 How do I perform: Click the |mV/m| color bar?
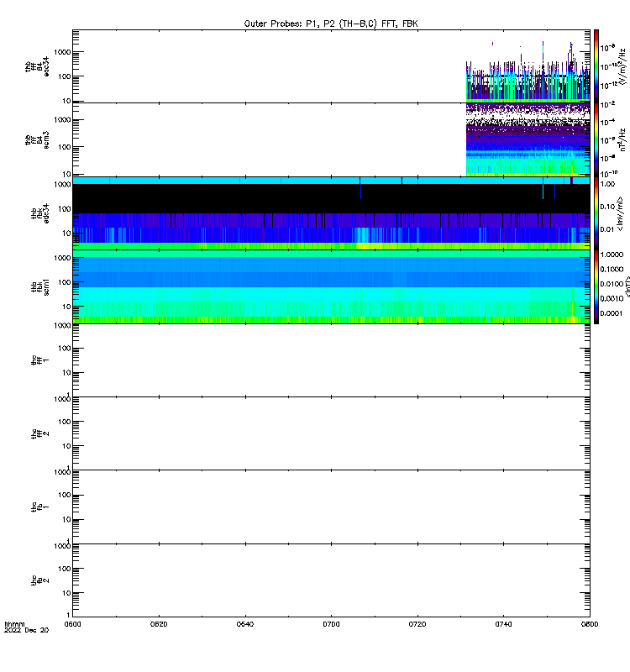pyautogui.click(x=596, y=213)
